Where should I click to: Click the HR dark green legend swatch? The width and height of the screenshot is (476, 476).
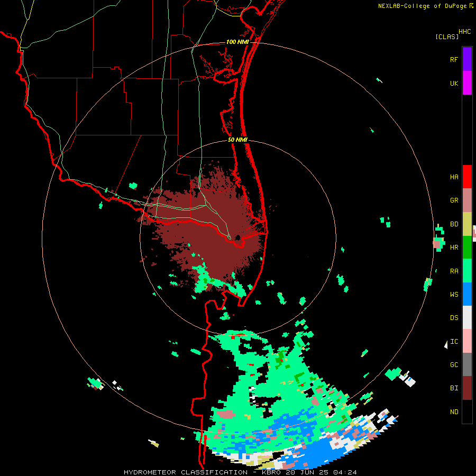[x=467, y=248]
